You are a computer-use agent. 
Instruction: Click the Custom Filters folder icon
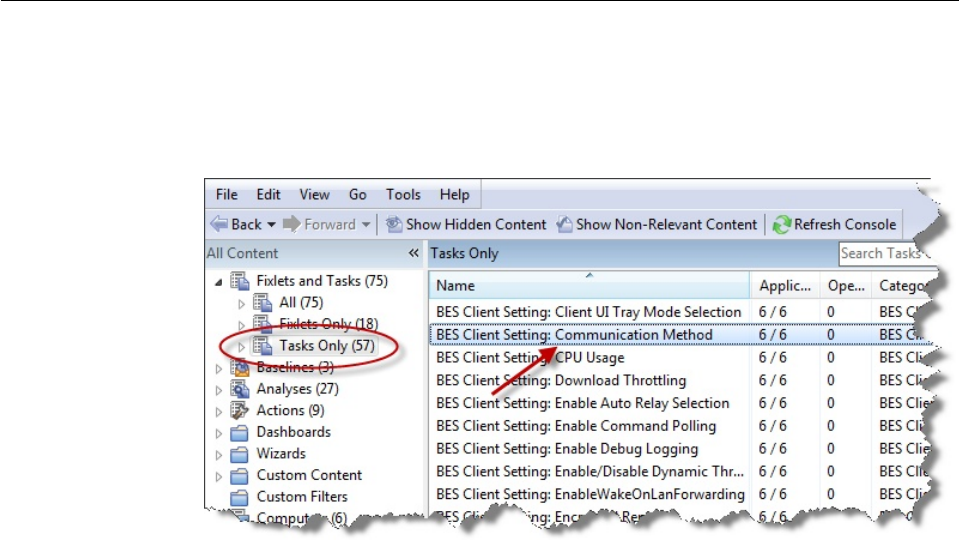(x=239, y=497)
